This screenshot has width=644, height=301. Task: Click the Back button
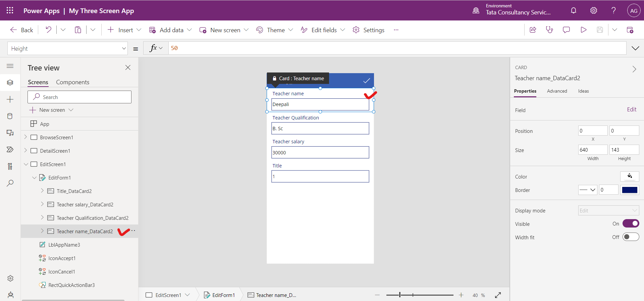pyautogui.click(x=21, y=30)
